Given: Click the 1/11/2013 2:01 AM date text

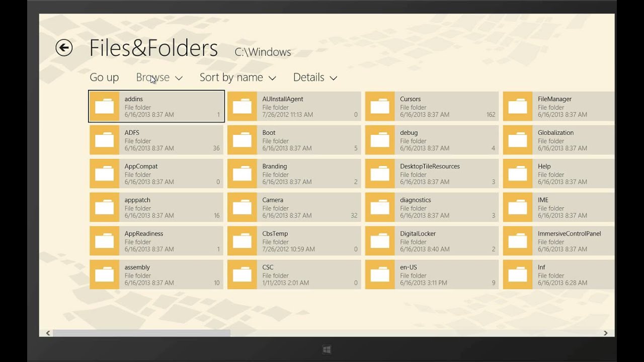Looking at the screenshot, I should pos(286,283).
